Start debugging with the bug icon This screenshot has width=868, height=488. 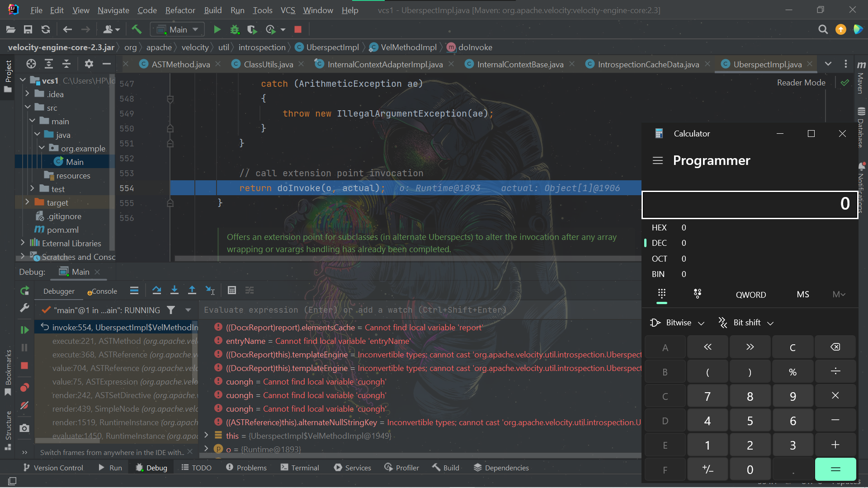coord(235,30)
